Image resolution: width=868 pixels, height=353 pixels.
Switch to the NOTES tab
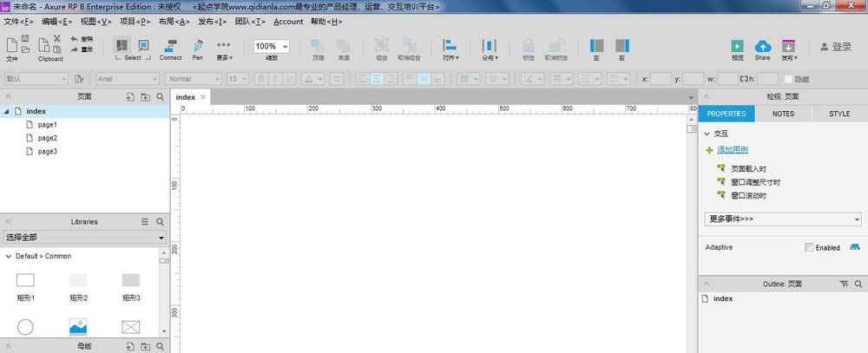(x=783, y=114)
